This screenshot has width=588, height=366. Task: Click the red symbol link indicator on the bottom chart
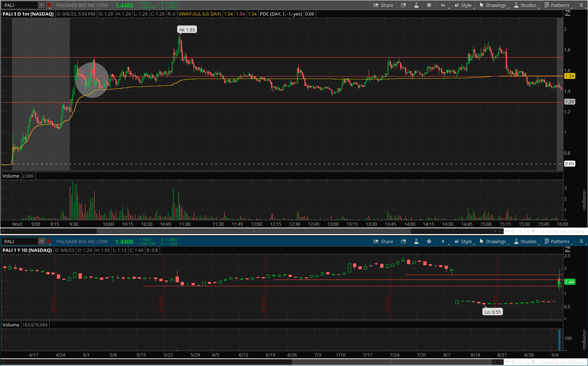49,241
